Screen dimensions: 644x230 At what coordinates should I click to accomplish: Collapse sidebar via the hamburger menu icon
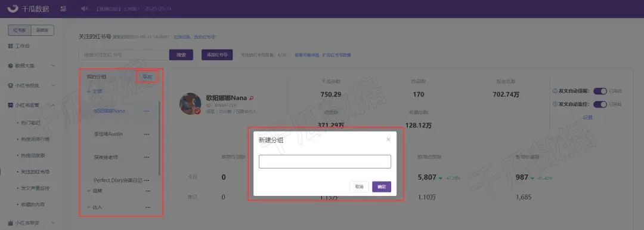(63, 8)
